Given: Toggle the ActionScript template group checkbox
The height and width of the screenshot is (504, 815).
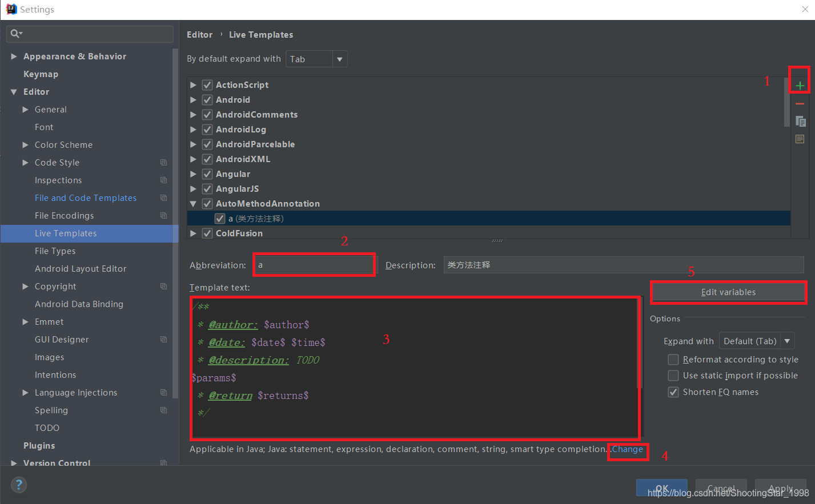Looking at the screenshot, I should pos(207,85).
